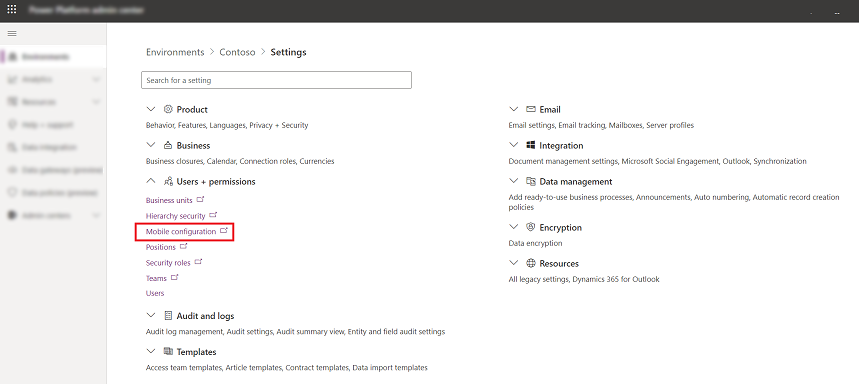
Task: Select Resources in the left navigation
Action: (x=53, y=102)
